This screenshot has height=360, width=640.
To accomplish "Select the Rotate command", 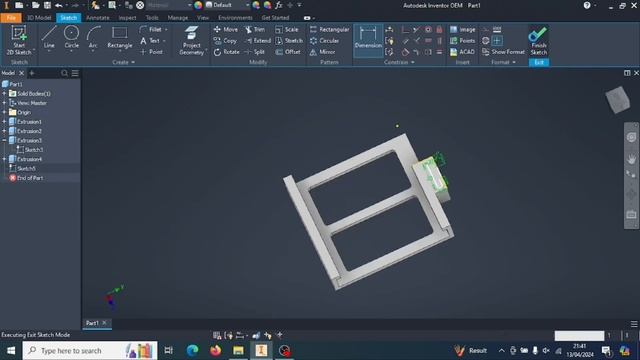I will [227, 52].
